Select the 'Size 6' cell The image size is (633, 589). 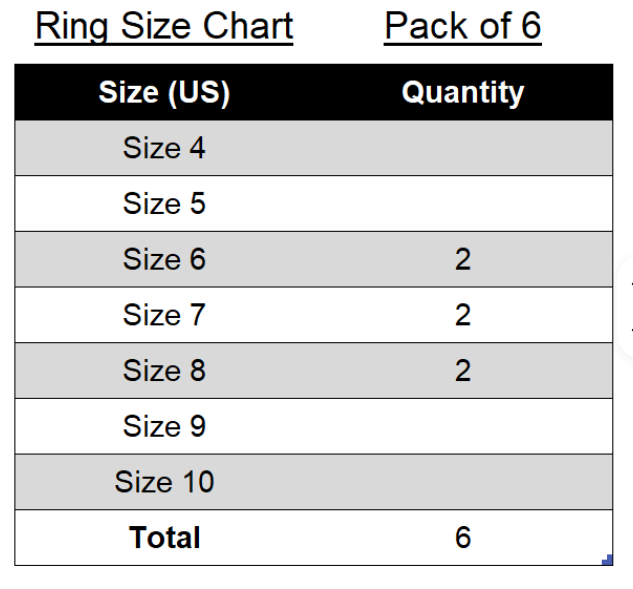164,259
